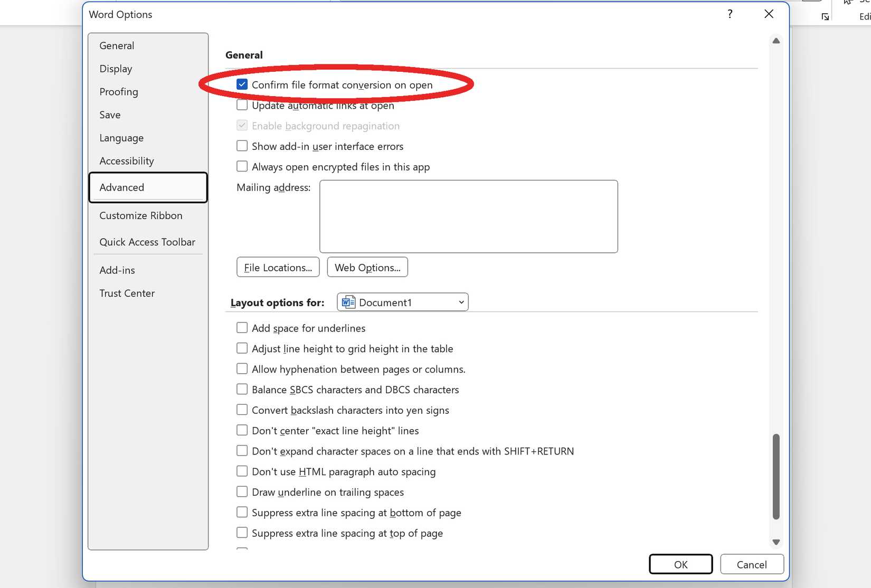Image resolution: width=871 pixels, height=588 pixels.
Task: Click the Web Options button
Action: pos(367,267)
